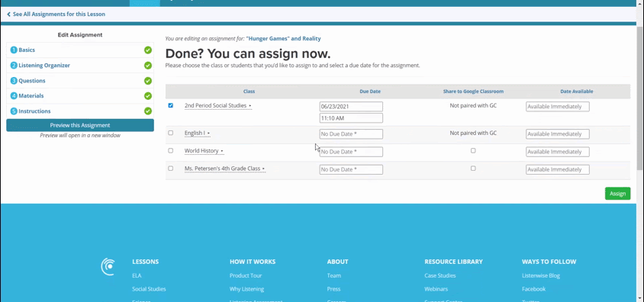This screenshot has width=644, height=302.
Task: Click Available Immediately field for English I
Action: coord(558,134)
